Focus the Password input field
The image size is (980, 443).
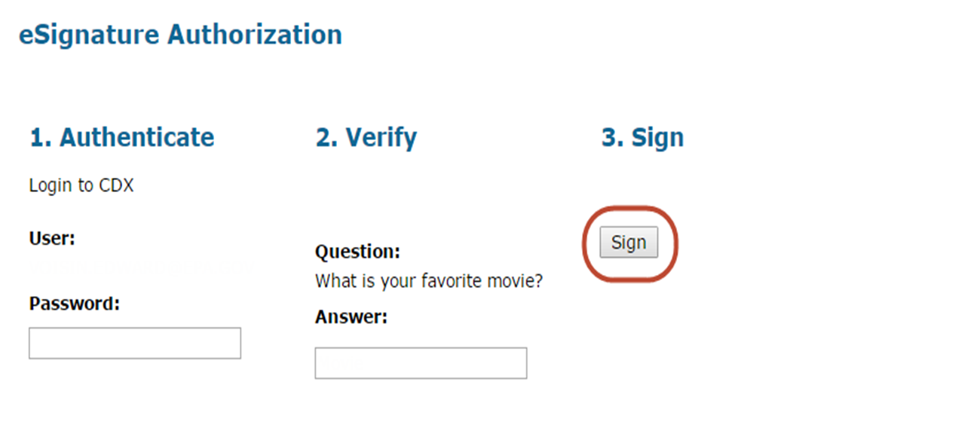click(x=135, y=344)
